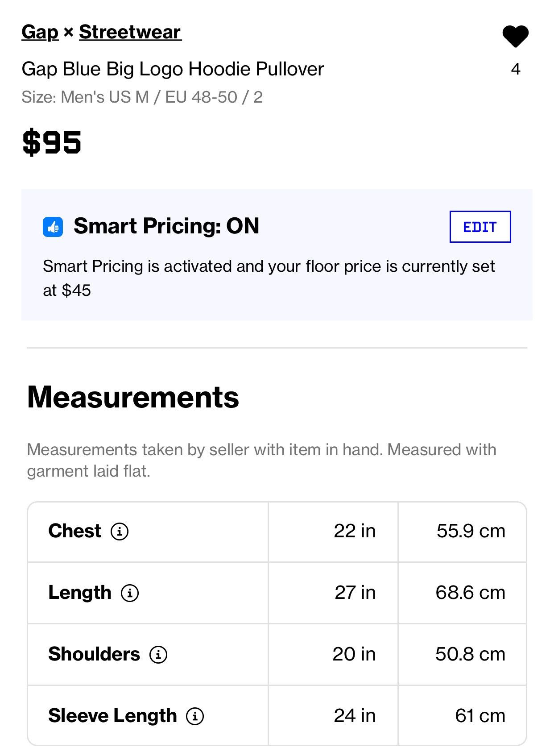Click the Measurements section heading
Image resolution: width=554 pixels, height=756 pixels.
133,397
